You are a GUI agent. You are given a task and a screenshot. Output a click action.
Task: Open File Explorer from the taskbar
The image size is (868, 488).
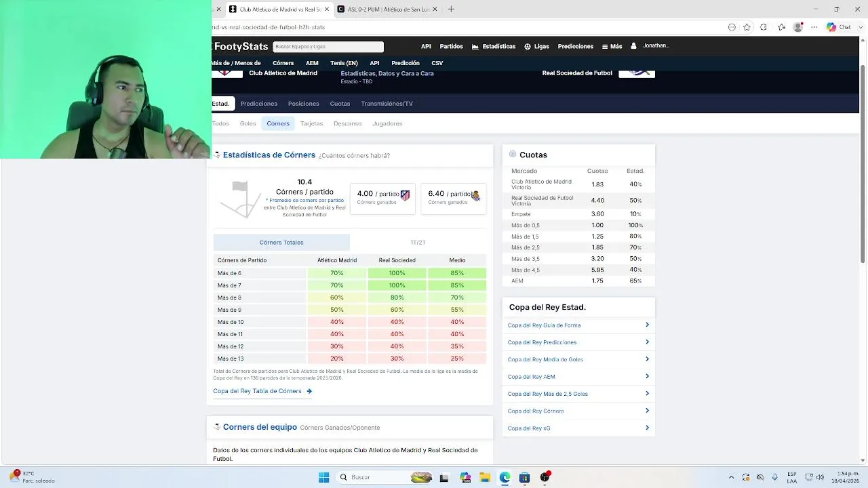[x=485, y=477]
